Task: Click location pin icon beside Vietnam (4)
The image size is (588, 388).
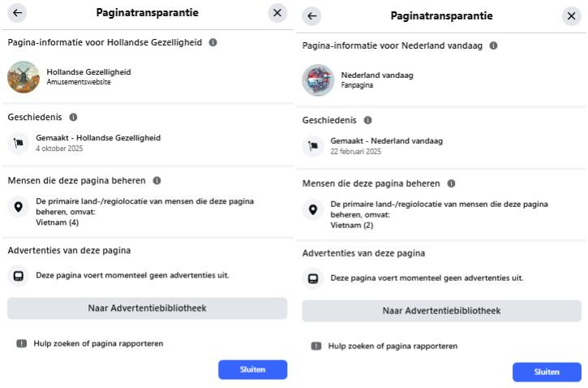Action: (19, 207)
